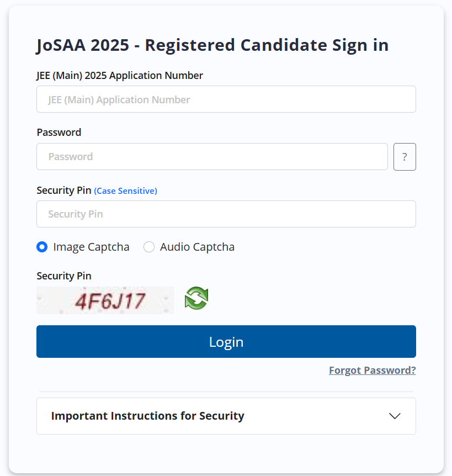Screen dimensions: 452x476
Task: Click the "Password" label above the field
Action: (x=59, y=133)
